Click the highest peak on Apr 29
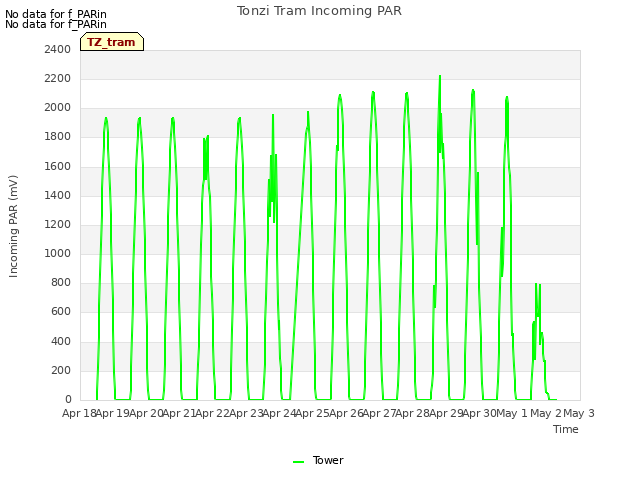The height and width of the screenshot is (480, 640). pyautogui.click(x=440, y=76)
